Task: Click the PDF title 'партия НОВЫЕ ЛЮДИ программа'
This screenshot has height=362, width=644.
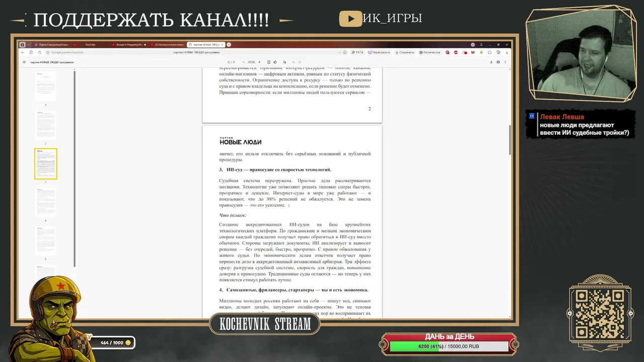Action: [53, 62]
